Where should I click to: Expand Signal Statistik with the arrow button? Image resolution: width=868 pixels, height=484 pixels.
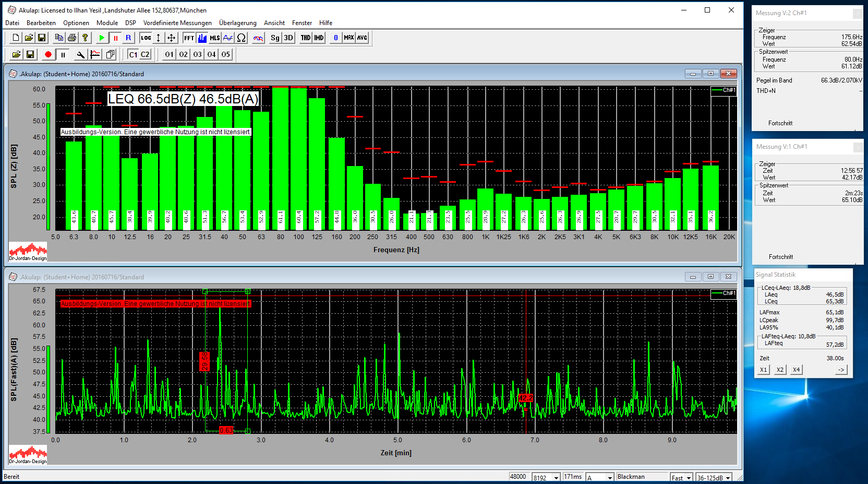[x=841, y=370]
